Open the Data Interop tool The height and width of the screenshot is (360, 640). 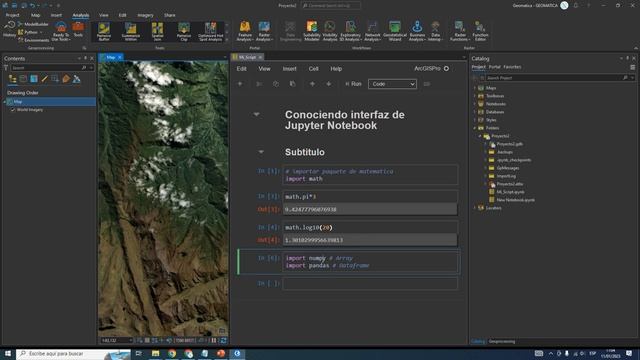pos(436,31)
